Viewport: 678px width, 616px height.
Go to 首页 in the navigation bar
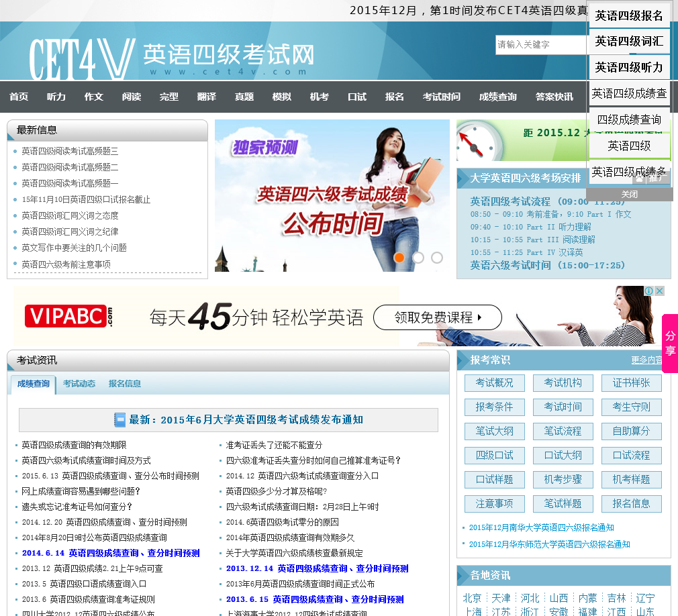(19, 97)
